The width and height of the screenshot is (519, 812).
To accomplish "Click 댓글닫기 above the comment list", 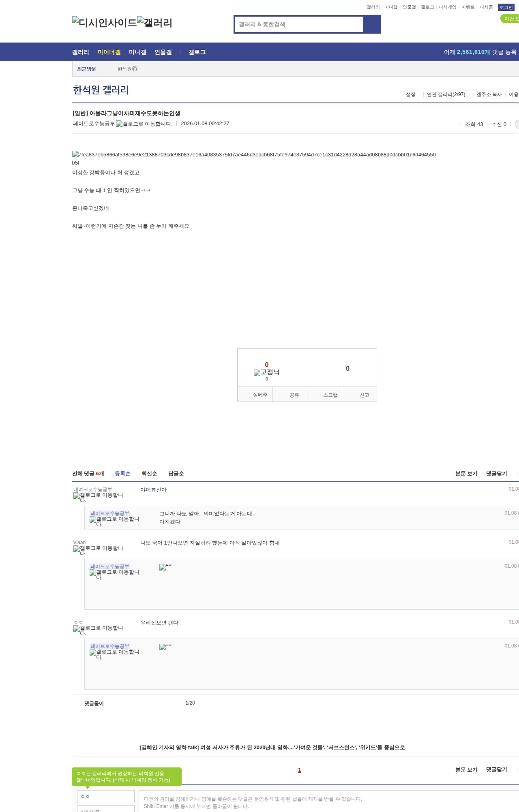I will (497, 474).
